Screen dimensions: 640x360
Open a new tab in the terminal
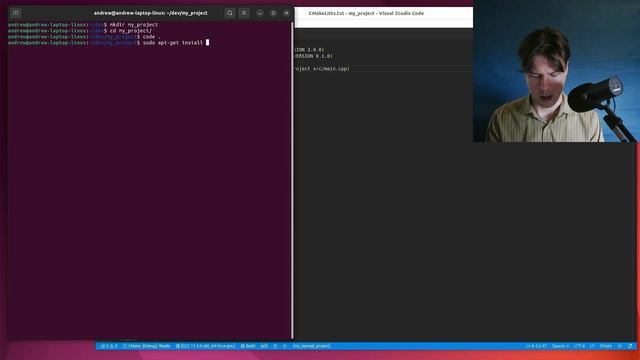[x=16, y=13]
